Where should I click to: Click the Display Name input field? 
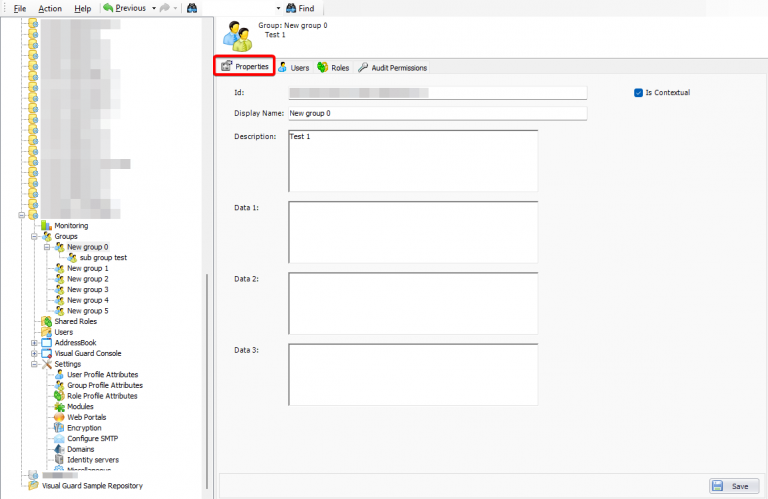[x=437, y=113]
